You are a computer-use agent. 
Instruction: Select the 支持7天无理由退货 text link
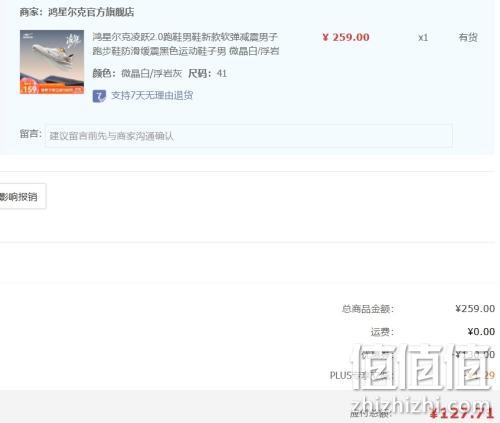coord(152,96)
